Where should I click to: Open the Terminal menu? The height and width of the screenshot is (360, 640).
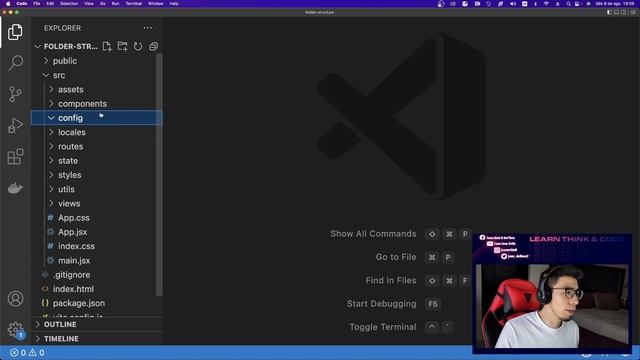click(x=133, y=4)
